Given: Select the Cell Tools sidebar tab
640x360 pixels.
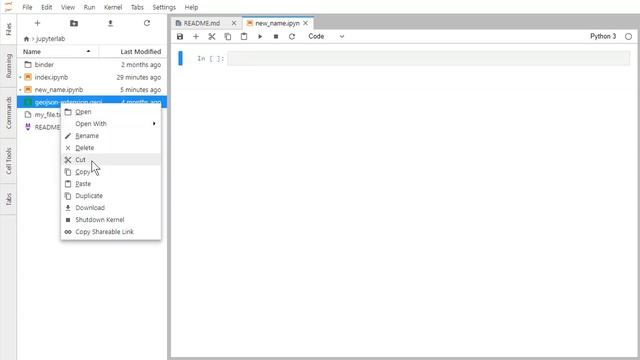Looking at the screenshot, I should coord(9,161).
